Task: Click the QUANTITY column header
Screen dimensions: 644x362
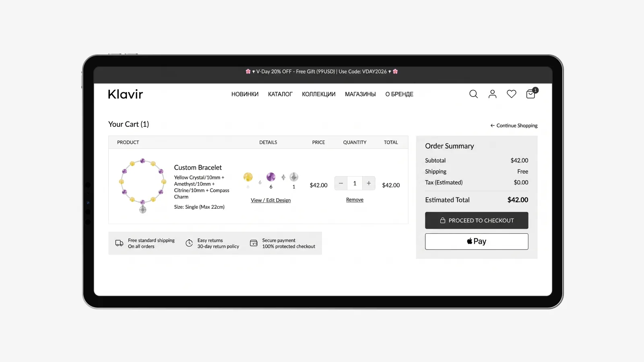Action: [355, 142]
